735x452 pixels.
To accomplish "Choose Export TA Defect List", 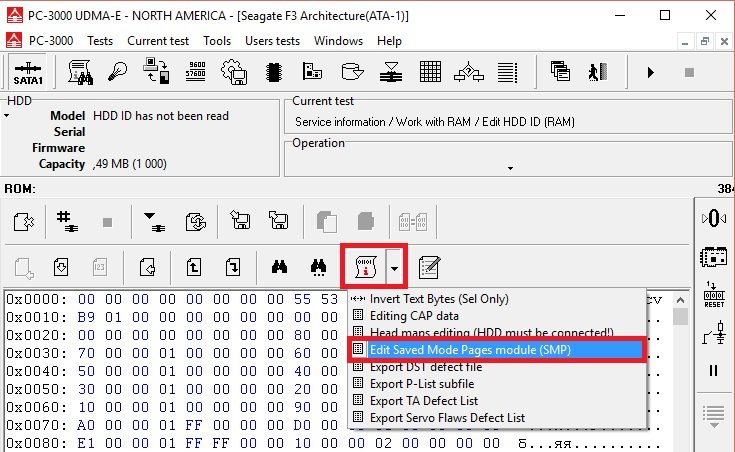I will [x=424, y=400].
